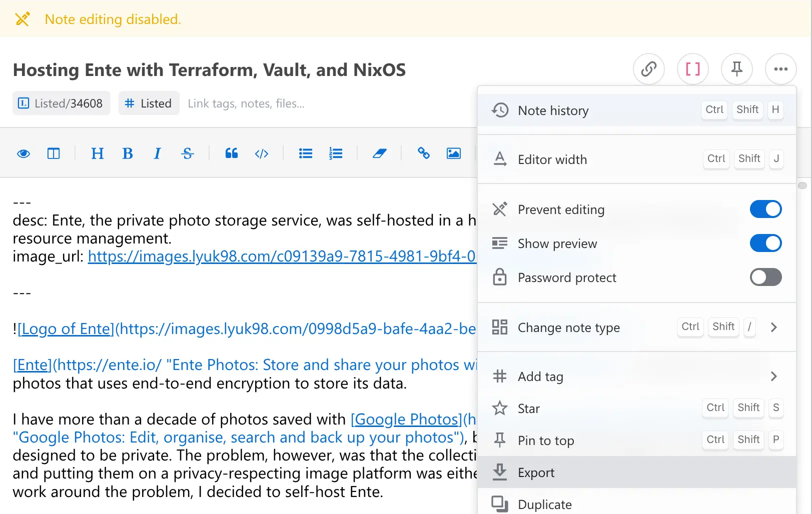Choose Export from the options menu
Viewport: 812px width, 514px height.
536,472
